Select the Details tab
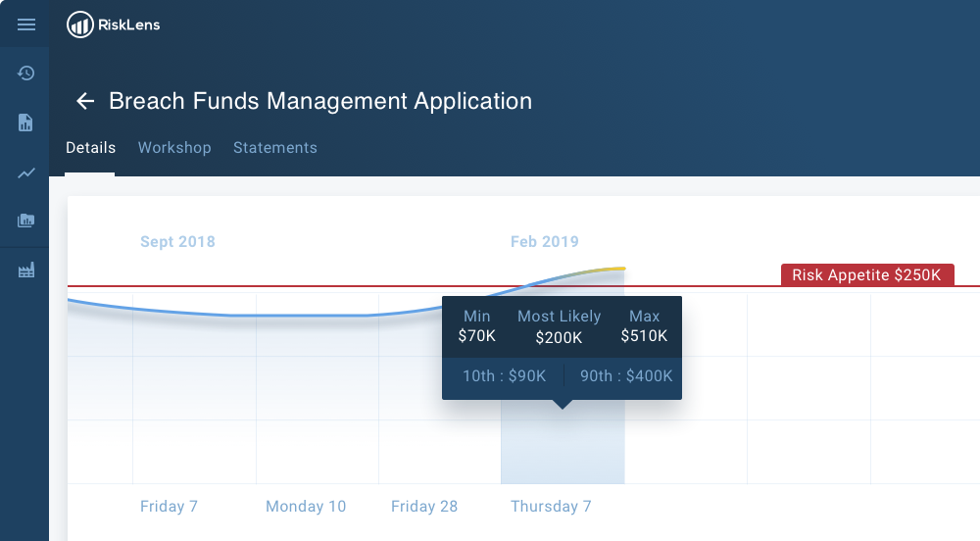 pyautogui.click(x=90, y=148)
